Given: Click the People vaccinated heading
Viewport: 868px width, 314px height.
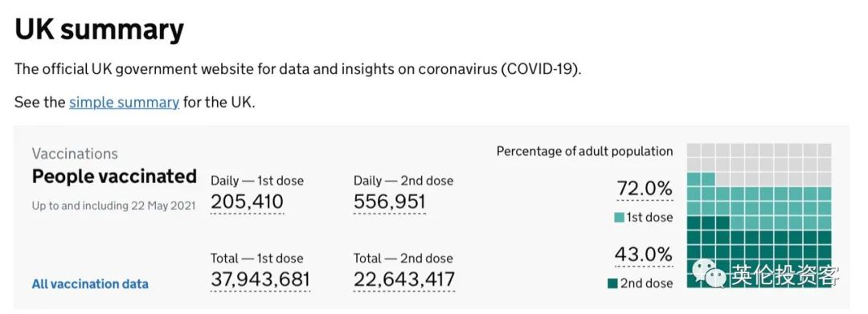Looking at the screenshot, I should click(x=114, y=177).
